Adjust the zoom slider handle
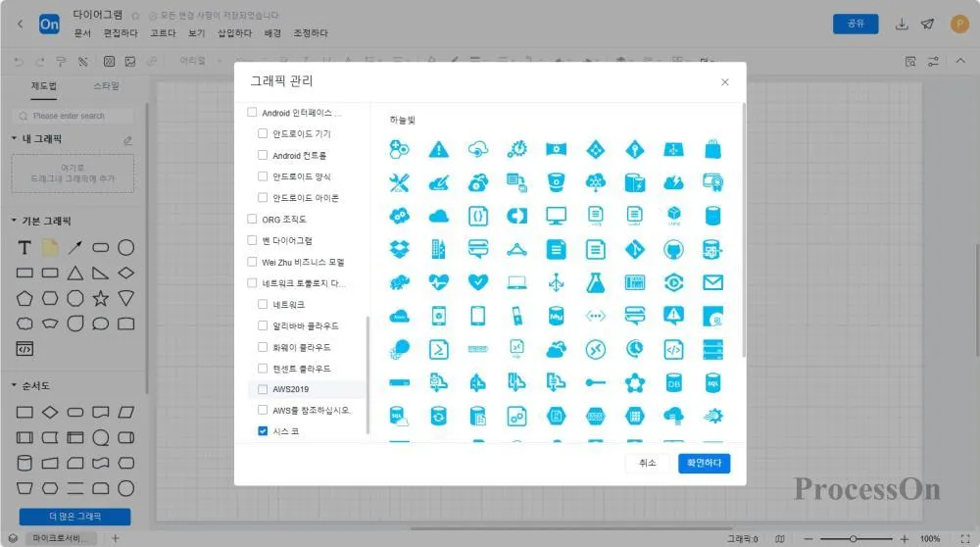The width and height of the screenshot is (980, 547). click(853, 539)
